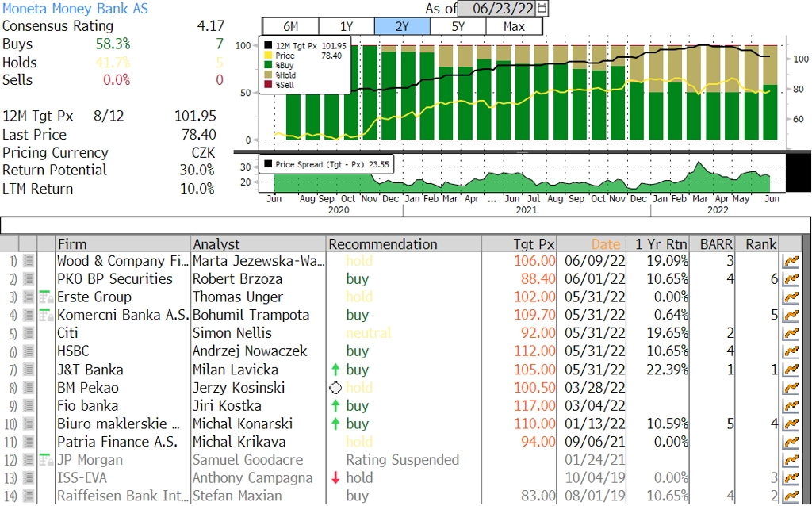Image resolution: width=812 pixels, height=506 pixels.
Task: Select analyst Thomas Unger
Action: pyautogui.click(x=238, y=297)
